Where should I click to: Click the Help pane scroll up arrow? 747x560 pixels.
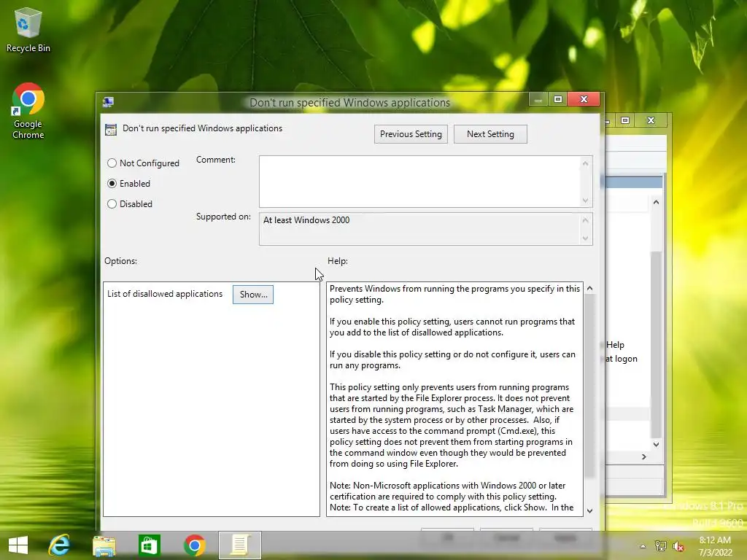[x=589, y=288]
